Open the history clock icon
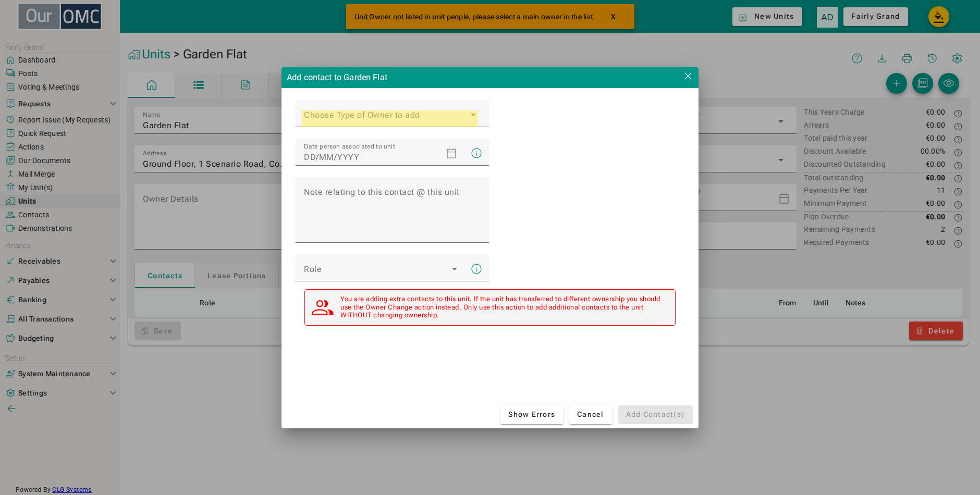980x495 pixels. [x=932, y=58]
